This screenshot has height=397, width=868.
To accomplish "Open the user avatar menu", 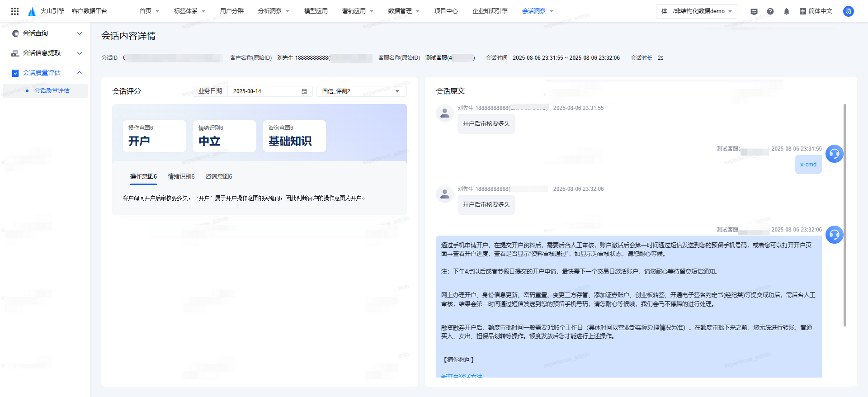I will [849, 11].
